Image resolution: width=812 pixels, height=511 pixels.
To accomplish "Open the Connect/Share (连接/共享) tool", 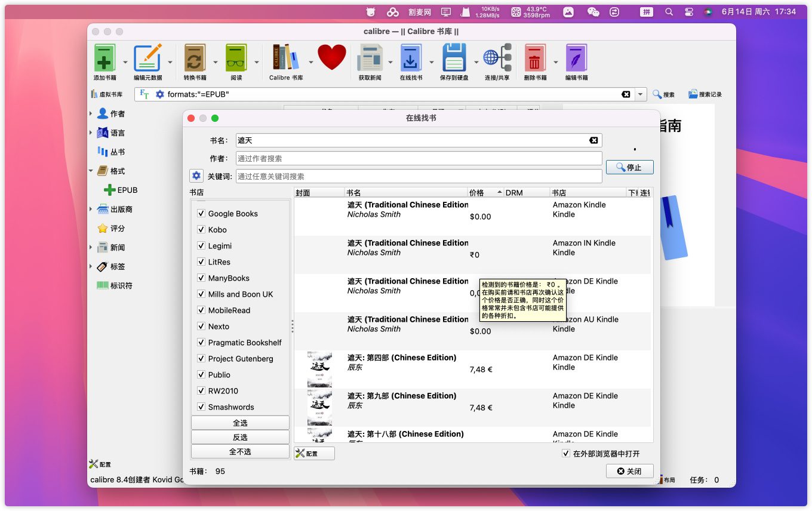I will pos(497,59).
